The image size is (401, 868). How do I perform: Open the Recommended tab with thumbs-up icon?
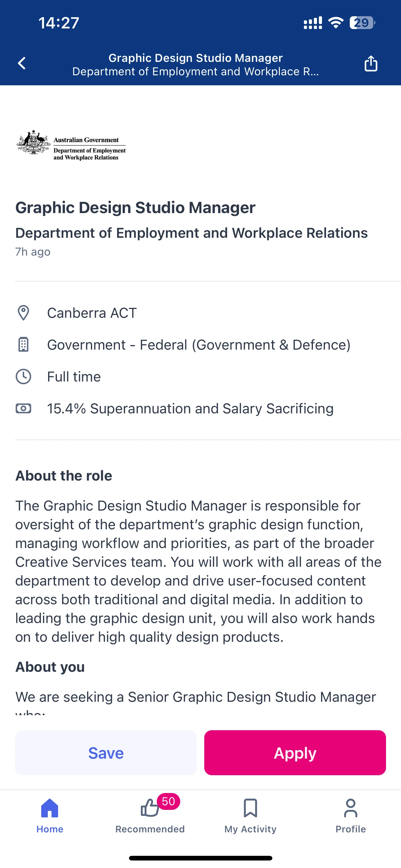(x=150, y=816)
